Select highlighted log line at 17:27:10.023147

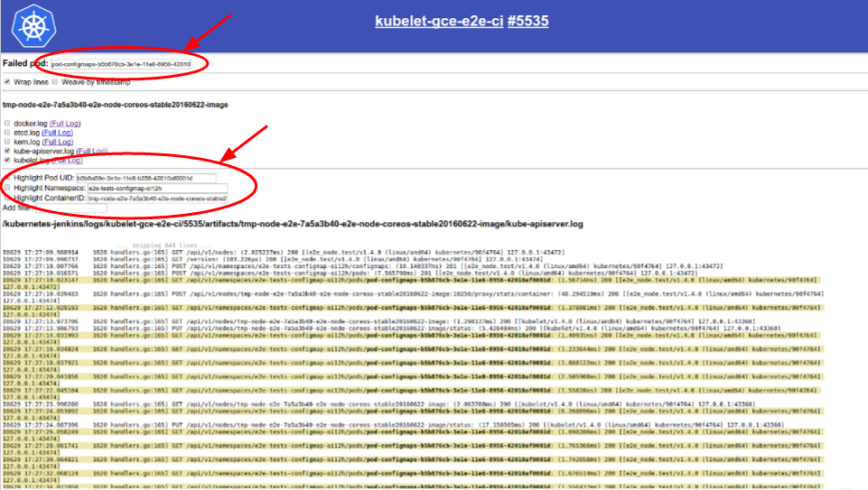[x=413, y=283]
